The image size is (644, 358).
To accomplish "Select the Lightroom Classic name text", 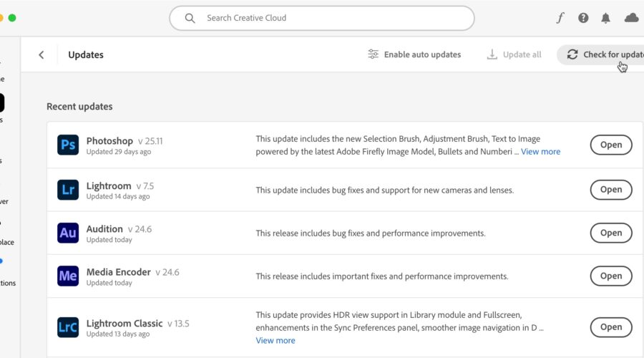I will [125, 324].
